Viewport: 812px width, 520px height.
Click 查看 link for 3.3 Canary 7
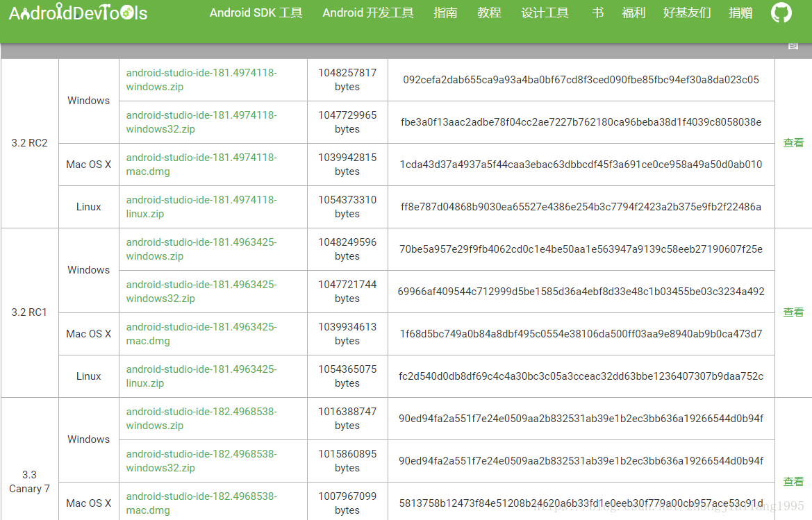[x=793, y=481]
